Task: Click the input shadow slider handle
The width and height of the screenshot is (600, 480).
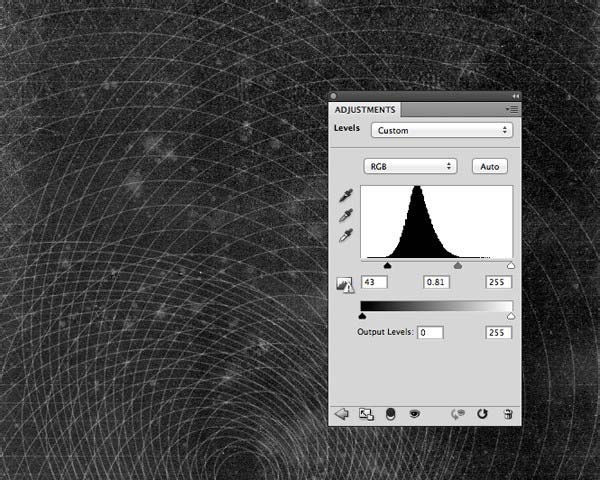Action: coord(387,265)
